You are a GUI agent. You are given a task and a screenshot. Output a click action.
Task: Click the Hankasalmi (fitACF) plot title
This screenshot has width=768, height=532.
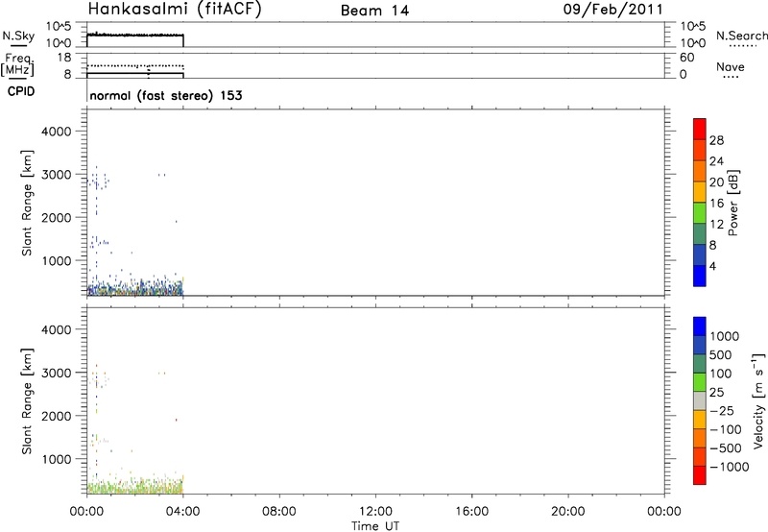[x=175, y=10]
